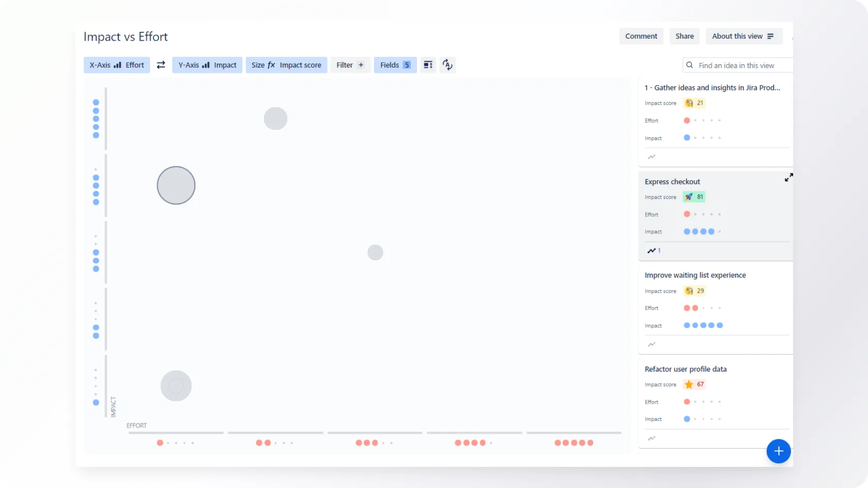This screenshot has height=488, width=868.
Task: Click the group/layout options icon in toolbar
Action: tap(428, 65)
